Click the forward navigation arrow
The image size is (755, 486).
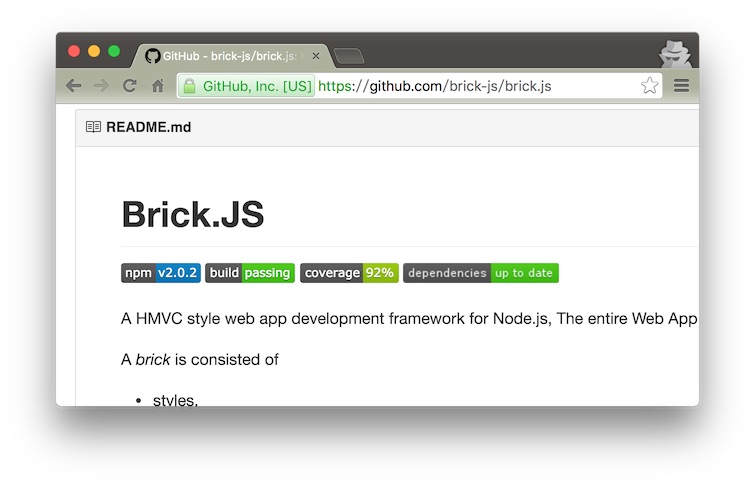coord(101,86)
